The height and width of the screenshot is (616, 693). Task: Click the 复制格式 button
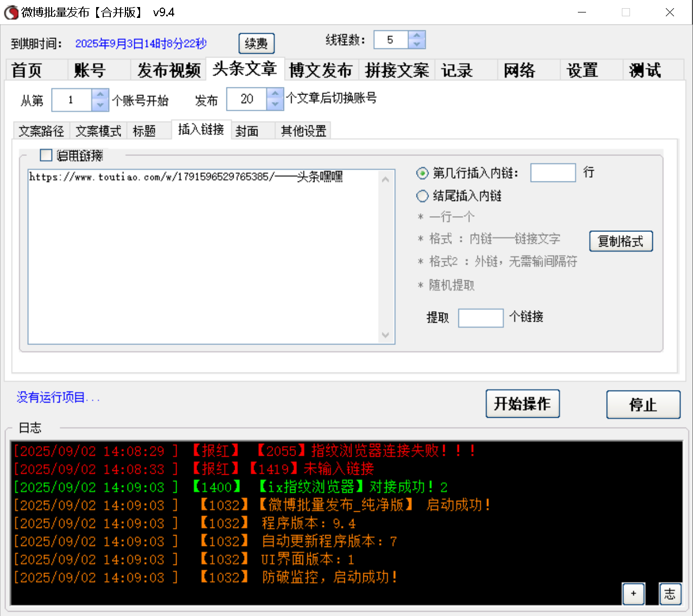(621, 241)
